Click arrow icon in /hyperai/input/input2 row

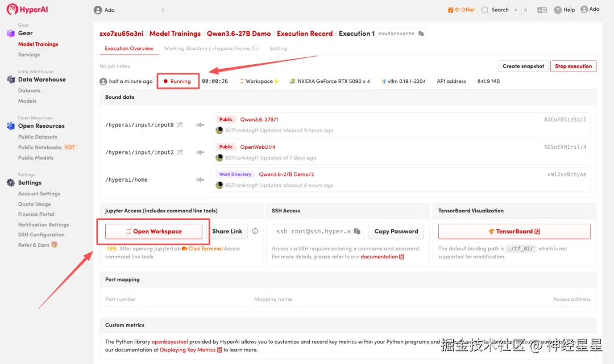[x=200, y=152]
